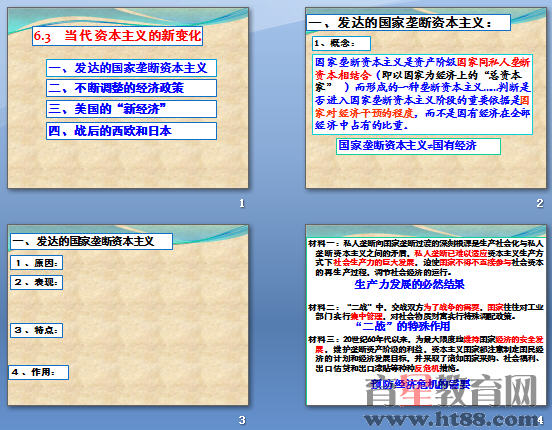Image resolution: width=552 pixels, height=430 pixels.
Task: Click the '材料一' paragraph on slide 4
Action: 426,258
